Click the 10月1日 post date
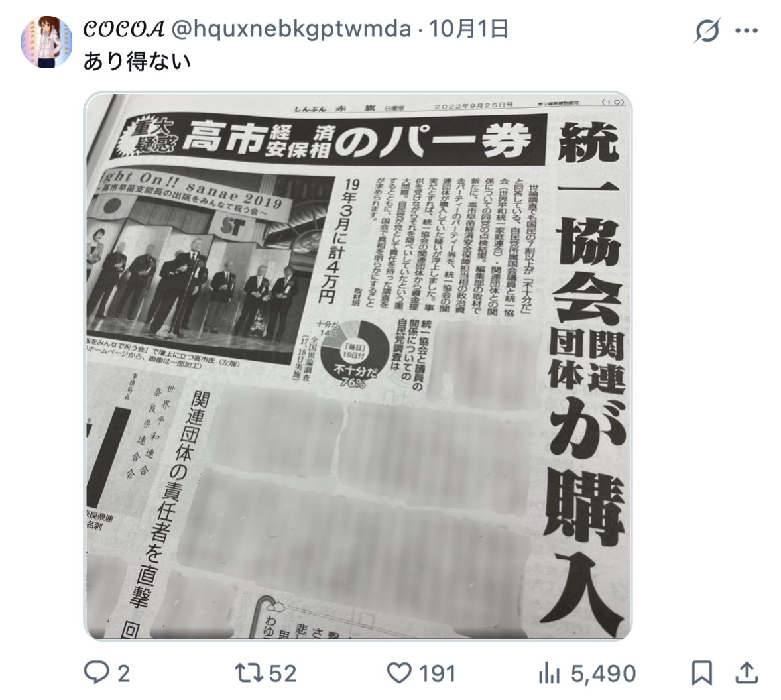781x700 pixels. pos(468,29)
